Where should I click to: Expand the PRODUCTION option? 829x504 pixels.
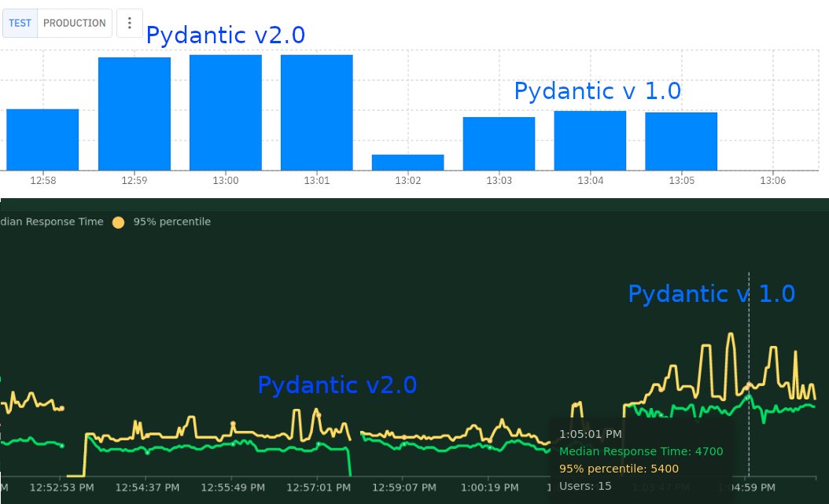(x=74, y=23)
